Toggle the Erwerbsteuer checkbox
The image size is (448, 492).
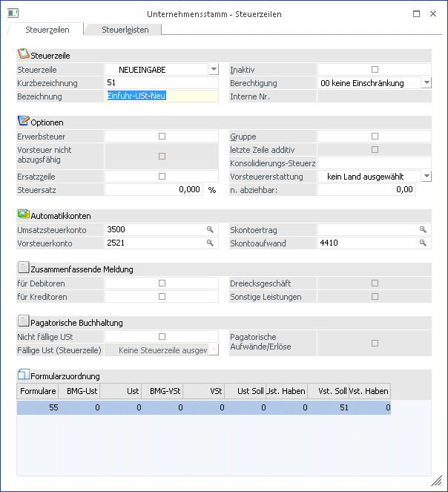162,137
